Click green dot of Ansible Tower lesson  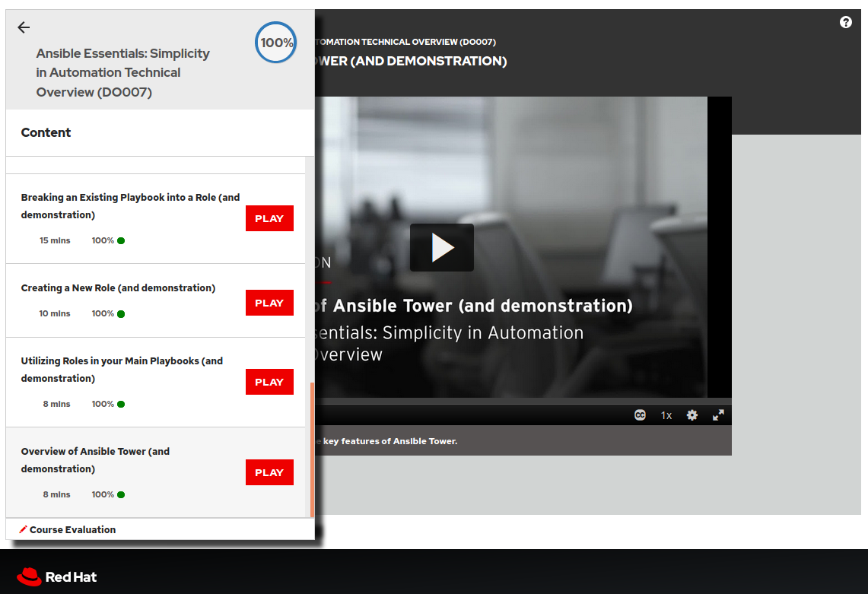(x=121, y=495)
